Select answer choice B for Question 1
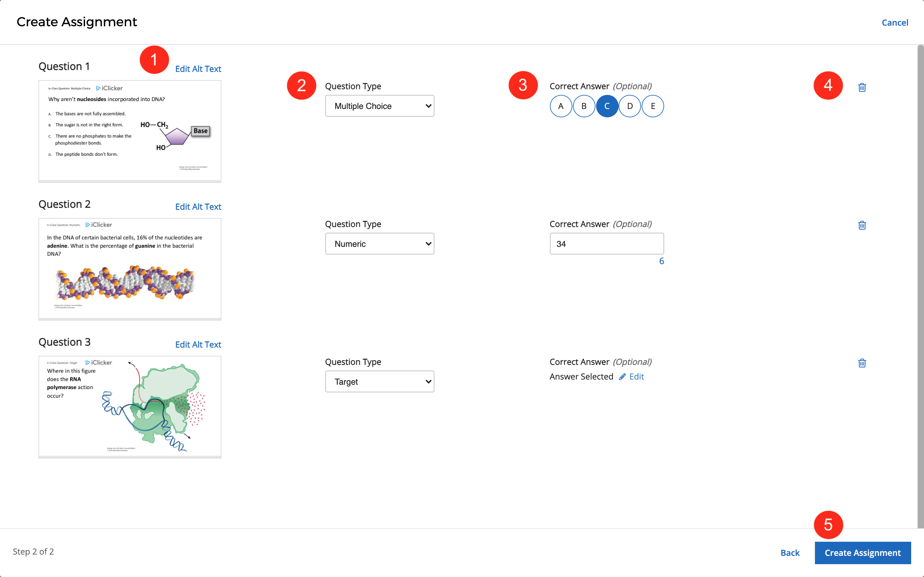924x577 pixels. (x=584, y=106)
